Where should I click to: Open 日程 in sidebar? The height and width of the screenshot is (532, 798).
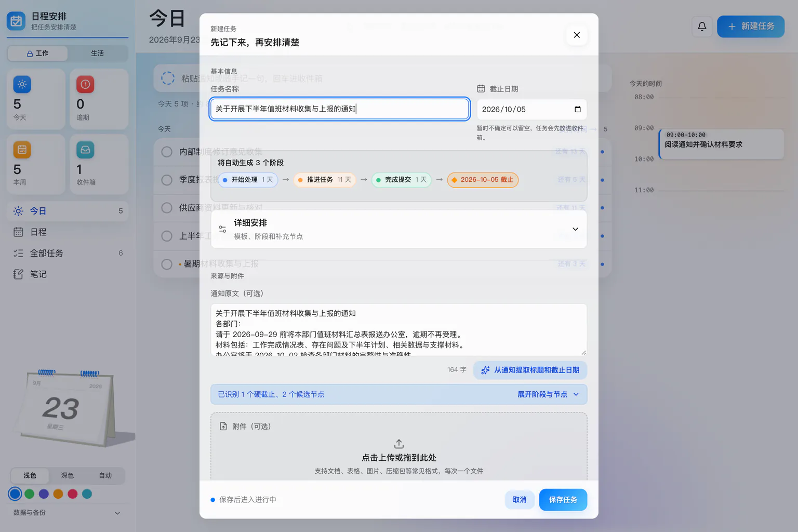68,232
